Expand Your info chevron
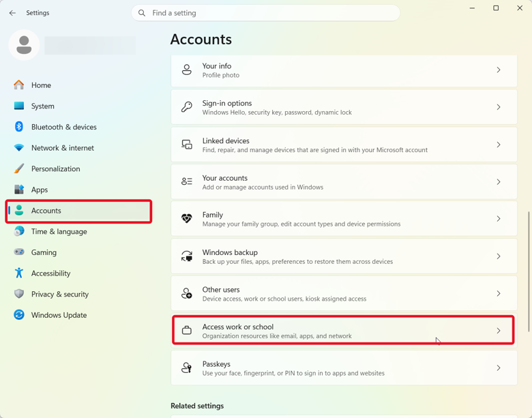This screenshot has height=418, width=532. (499, 70)
